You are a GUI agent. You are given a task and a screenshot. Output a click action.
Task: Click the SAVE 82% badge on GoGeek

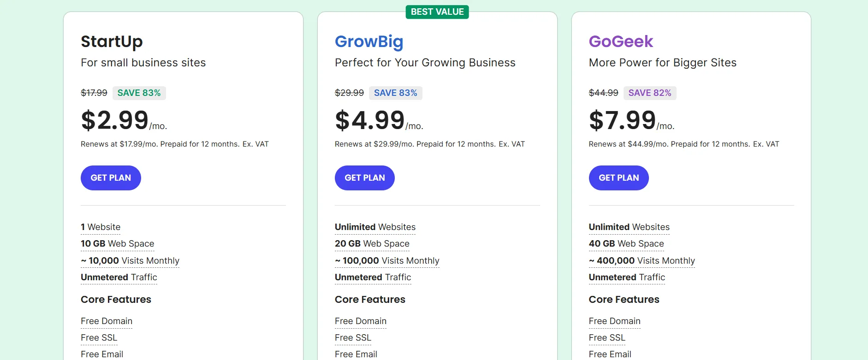650,93
